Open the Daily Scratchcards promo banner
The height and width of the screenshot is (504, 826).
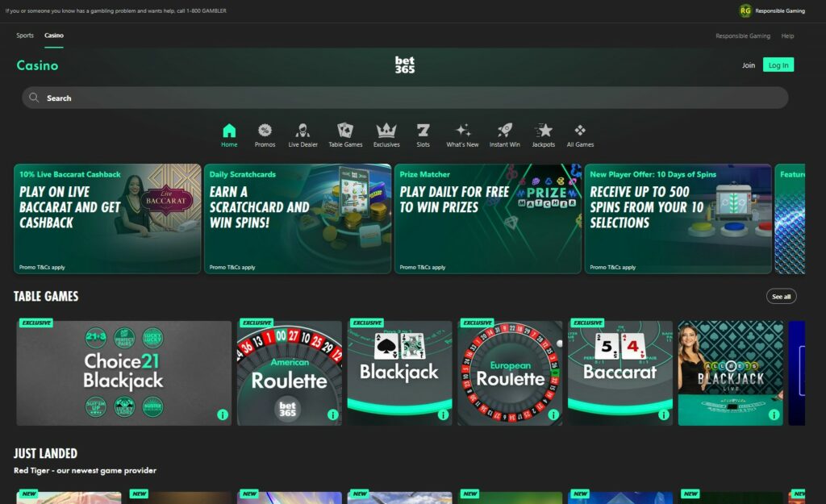[x=298, y=219]
